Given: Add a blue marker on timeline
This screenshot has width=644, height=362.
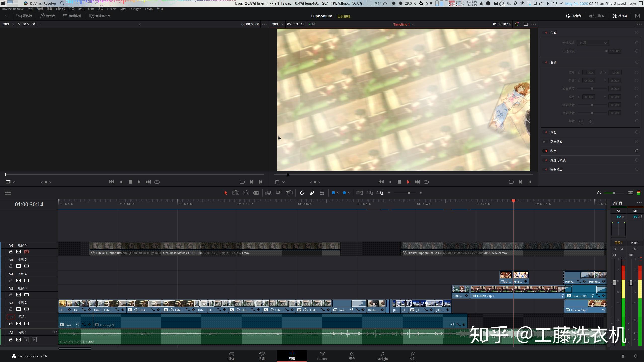Looking at the screenshot, I should (344, 193).
